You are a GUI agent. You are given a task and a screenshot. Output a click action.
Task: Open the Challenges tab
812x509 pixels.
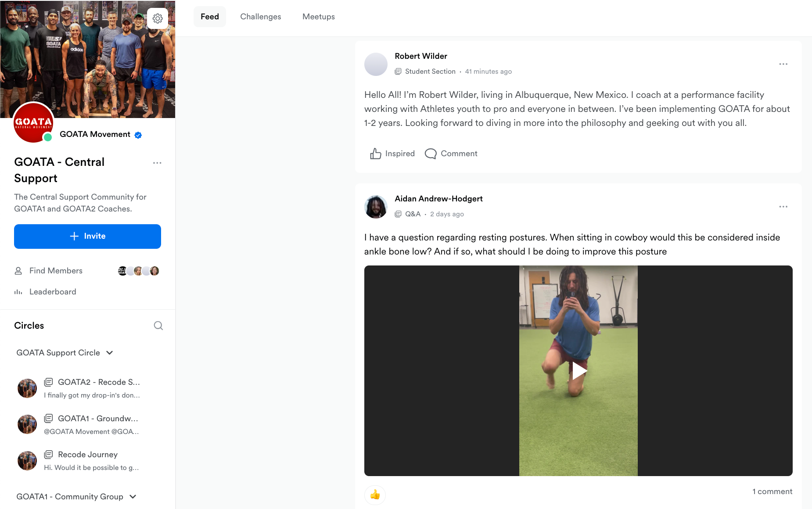pyautogui.click(x=261, y=17)
